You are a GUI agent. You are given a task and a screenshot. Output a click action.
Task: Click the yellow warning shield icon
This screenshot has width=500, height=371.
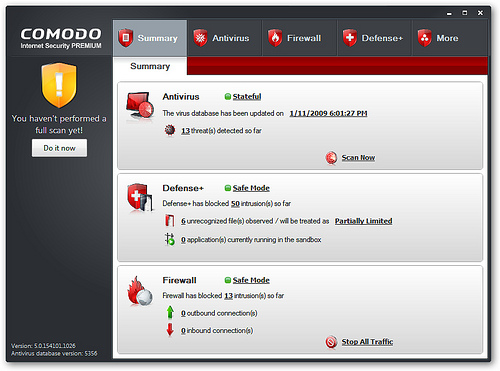coord(59,85)
